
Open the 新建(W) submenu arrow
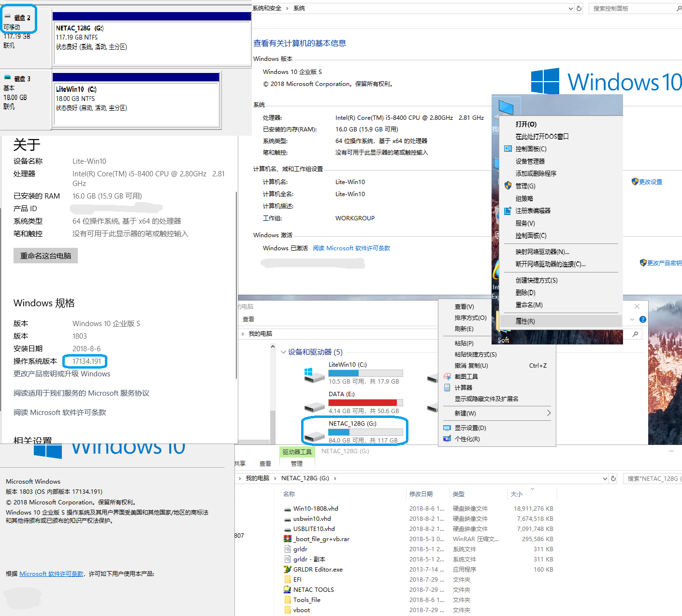coord(549,413)
